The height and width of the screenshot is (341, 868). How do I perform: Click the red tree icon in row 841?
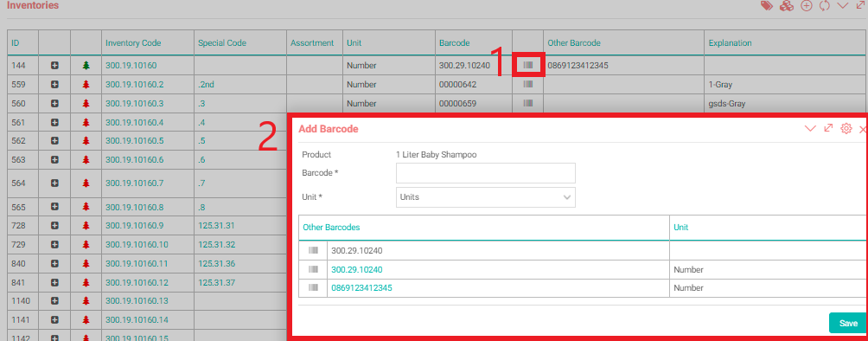pyautogui.click(x=86, y=282)
